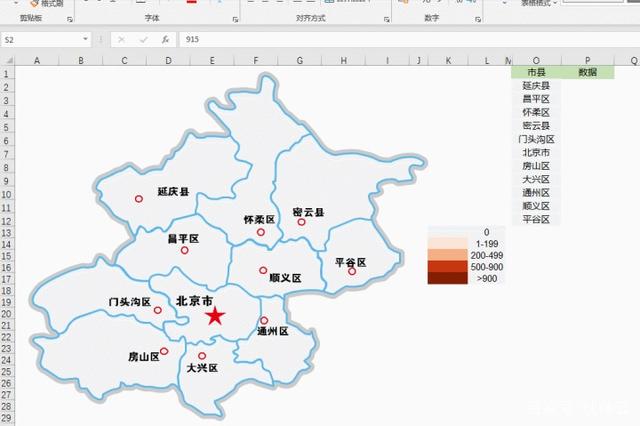Click the circle marker under 昌平区
The height and width of the screenshot is (426, 640).
pos(184,250)
